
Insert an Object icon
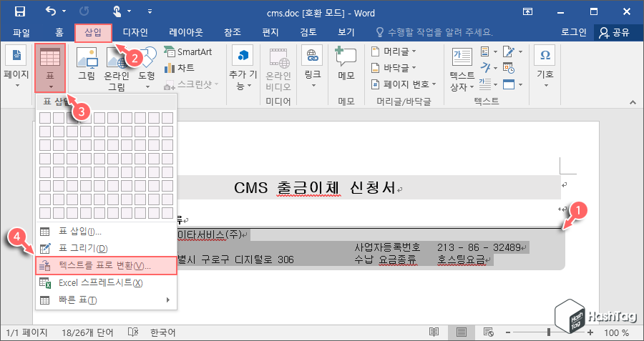click(509, 84)
